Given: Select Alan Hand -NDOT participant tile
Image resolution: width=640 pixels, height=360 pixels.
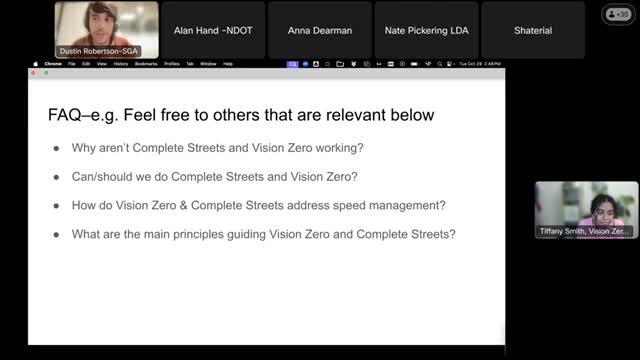Looking at the screenshot, I should (213, 30).
